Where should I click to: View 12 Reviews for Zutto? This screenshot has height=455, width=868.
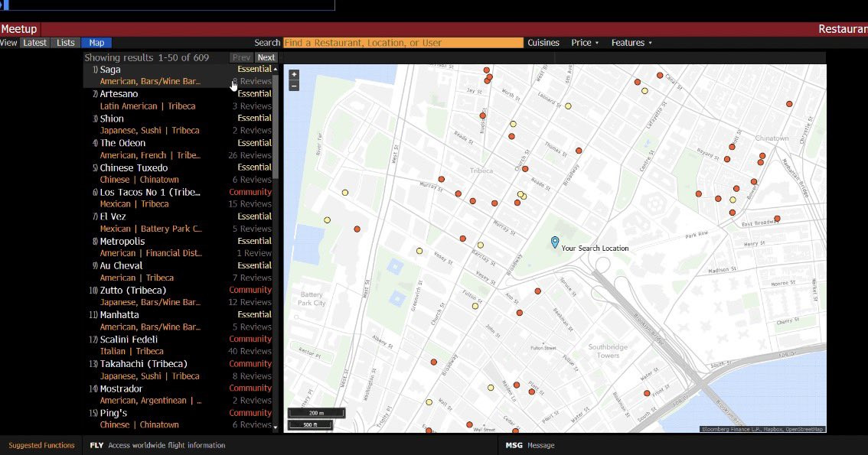(x=250, y=302)
